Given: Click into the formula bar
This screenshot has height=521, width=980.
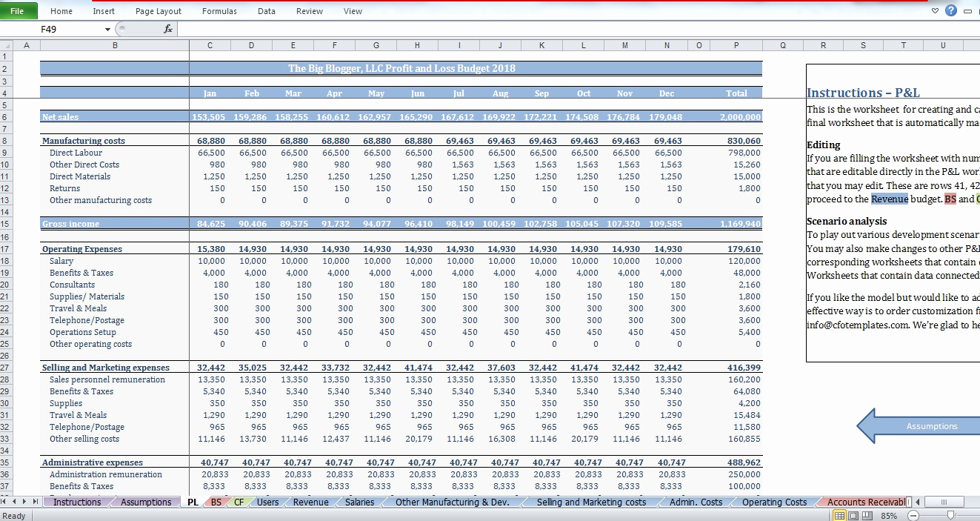Looking at the screenshot, I should click(578, 29).
